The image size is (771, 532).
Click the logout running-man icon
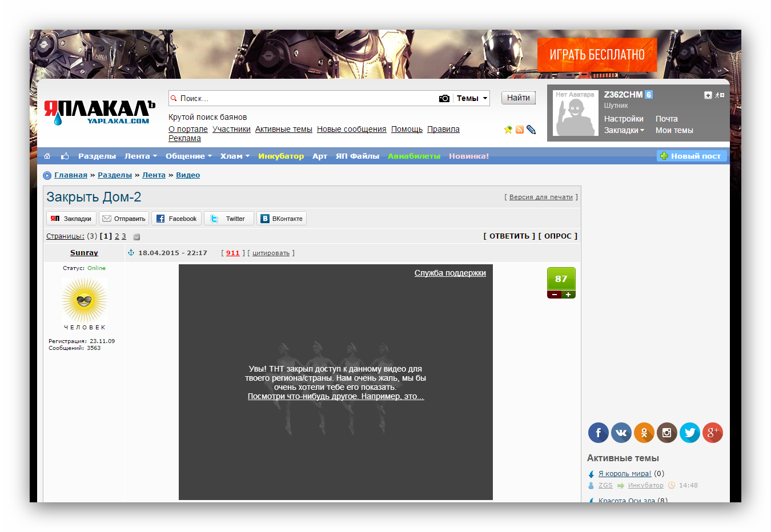(720, 95)
